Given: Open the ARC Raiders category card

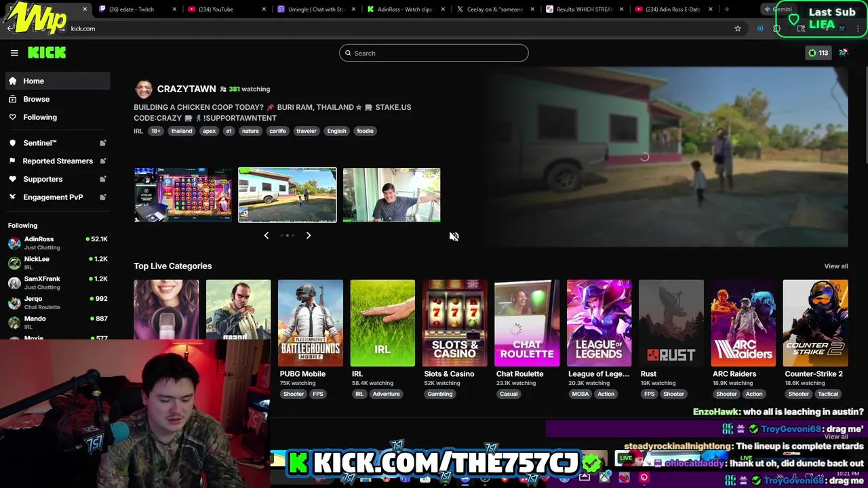Looking at the screenshot, I should [x=743, y=323].
